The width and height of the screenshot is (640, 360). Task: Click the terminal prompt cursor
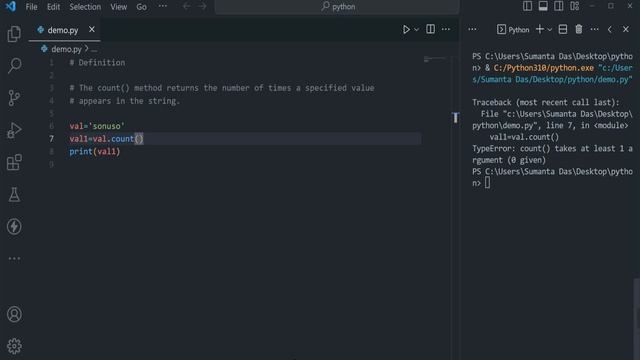click(x=487, y=183)
